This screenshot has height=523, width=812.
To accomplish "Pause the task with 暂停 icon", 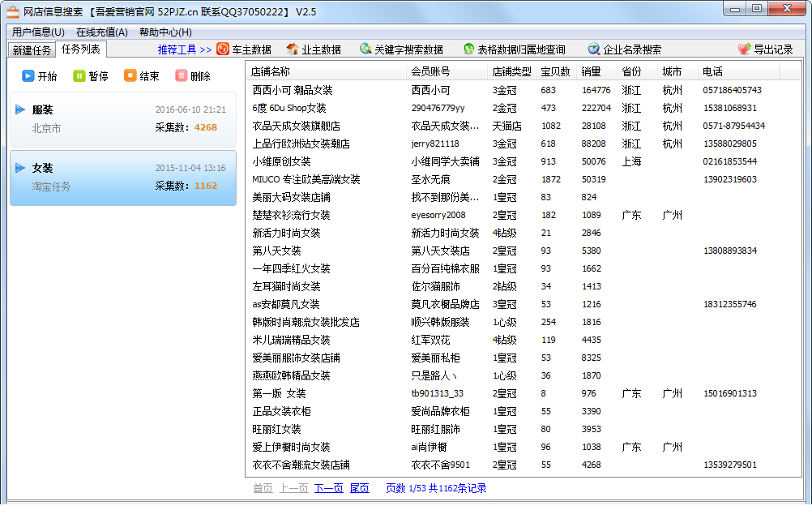I will point(79,76).
